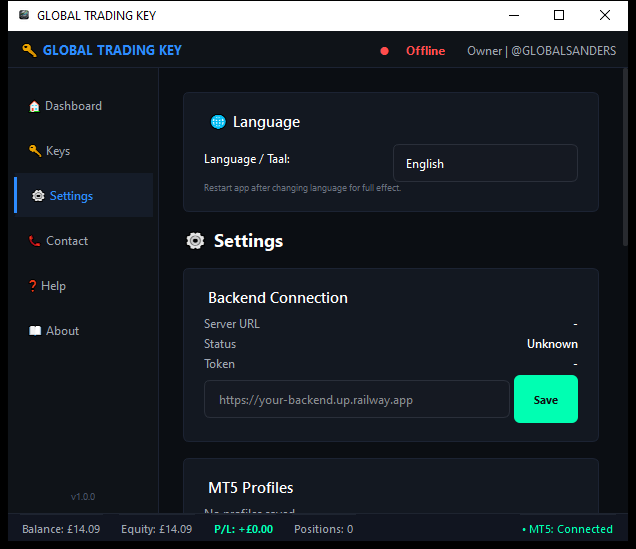
Task: Click the Backend Connection heading
Action: tap(278, 298)
